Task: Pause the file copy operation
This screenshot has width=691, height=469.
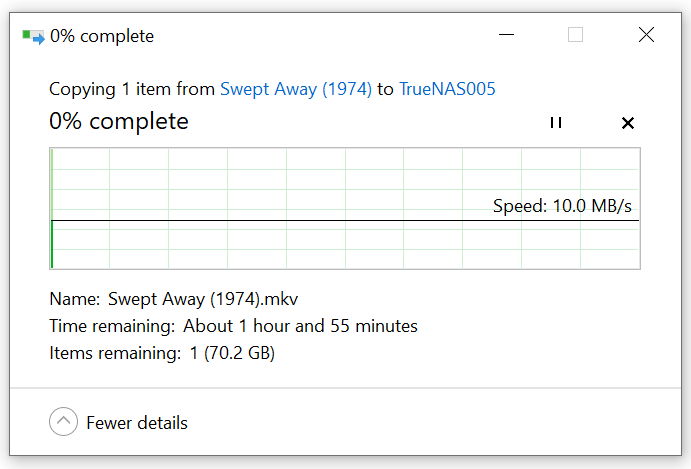Action: click(x=556, y=123)
